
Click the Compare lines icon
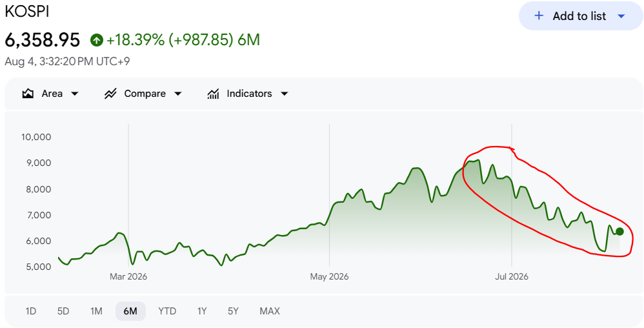110,94
